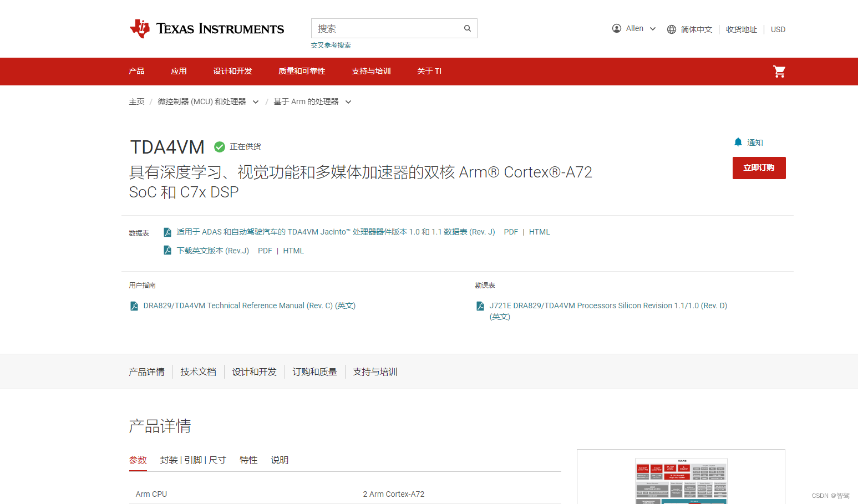This screenshot has width=858, height=504.
Task: Open PDF link for English version Rev.J
Action: [x=265, y=251]
